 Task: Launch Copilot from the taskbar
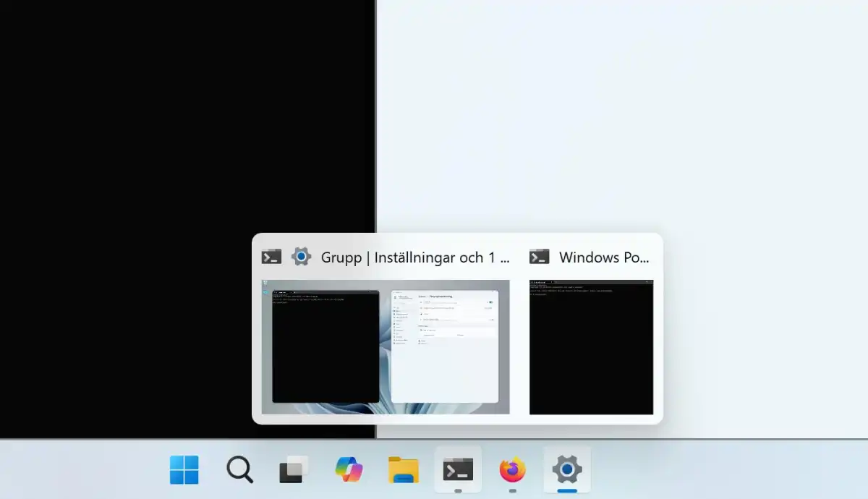click(x=349, y=470)
